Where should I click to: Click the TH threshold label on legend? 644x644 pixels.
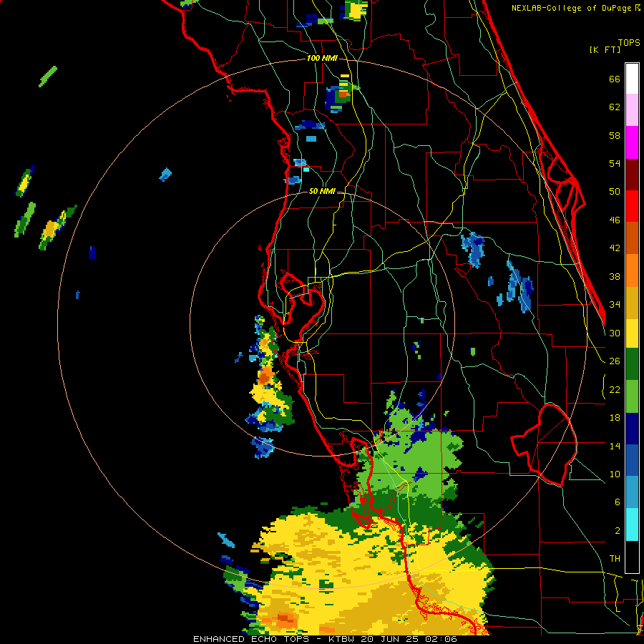point(615,559)
